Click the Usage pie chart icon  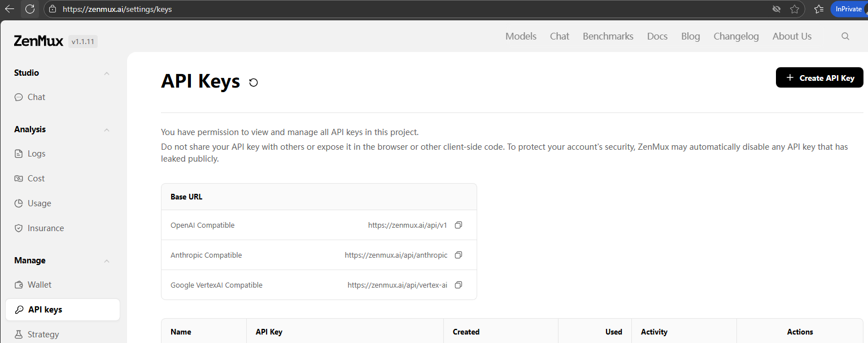coord(19,203)
